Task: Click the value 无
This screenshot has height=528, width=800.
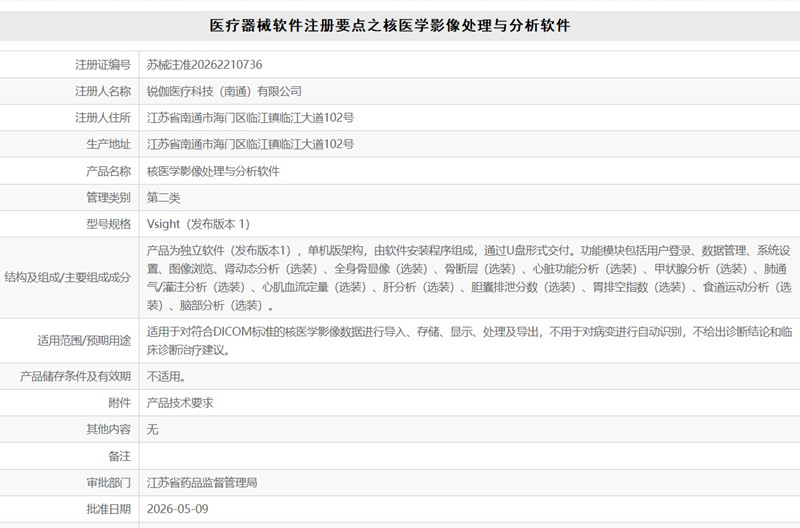Action: tap(153, 430)
